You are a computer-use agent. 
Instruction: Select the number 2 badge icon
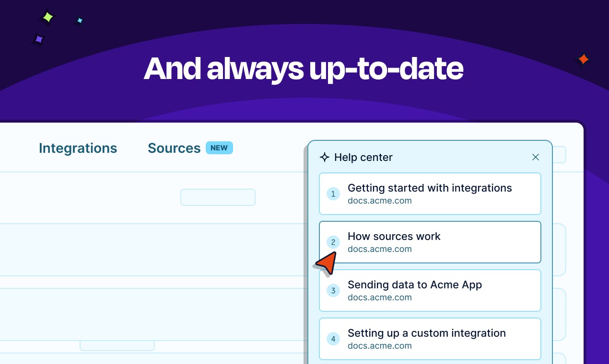click(333, 242)
